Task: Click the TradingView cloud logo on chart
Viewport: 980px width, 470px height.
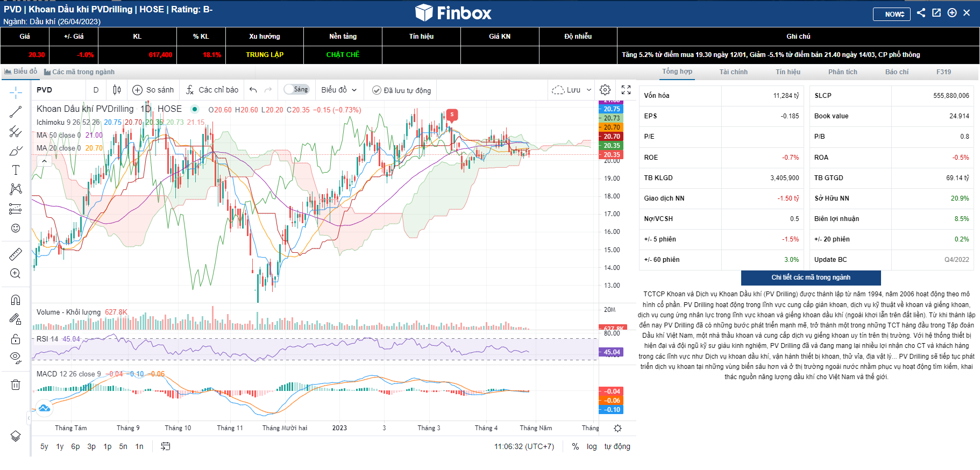Action: pyautogui.click(x=44, y=408)
